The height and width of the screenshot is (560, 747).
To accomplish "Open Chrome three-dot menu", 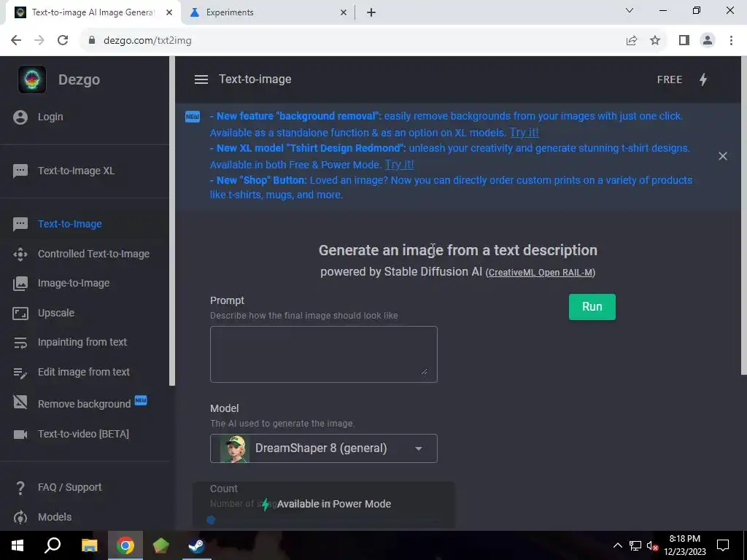I will (731, 41).
